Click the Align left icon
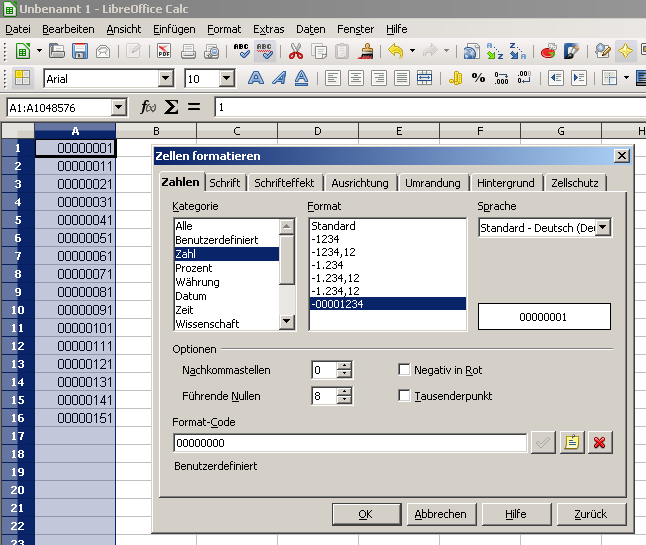The width and height of the screenshot is (646, 545). (333, 78)
